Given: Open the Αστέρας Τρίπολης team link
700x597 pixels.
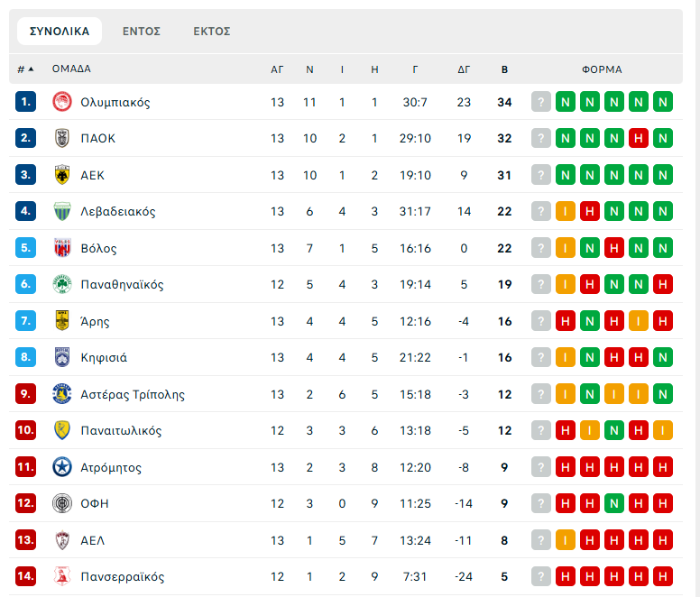Looking at the screenshot, I should click(133, 394).
